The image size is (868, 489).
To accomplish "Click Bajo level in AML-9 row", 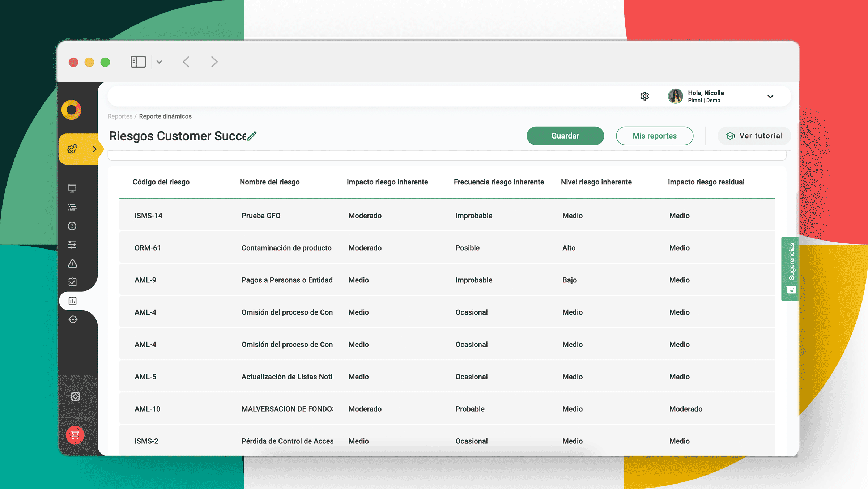I will tap(569, 280).
